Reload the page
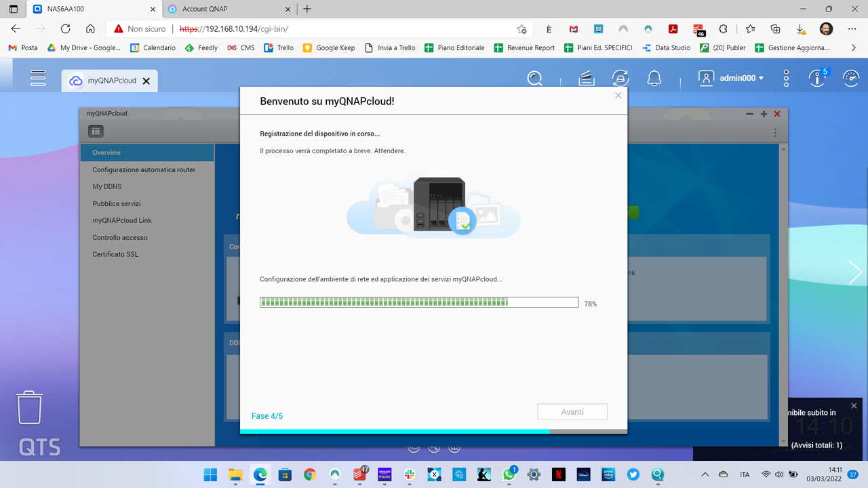The height and width of the screenshot is (488, 868). pyautogui.click(x=65, y=28)
